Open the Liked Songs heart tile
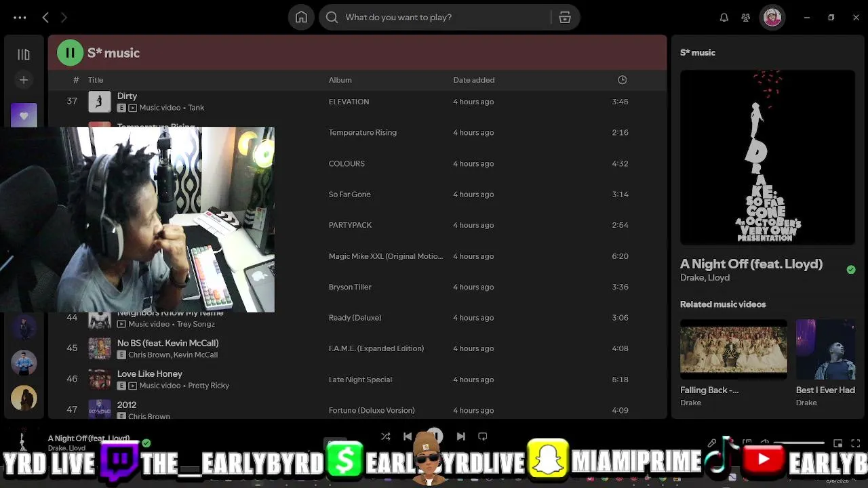Viewport: 868px width, 488px height. [24, 115]
